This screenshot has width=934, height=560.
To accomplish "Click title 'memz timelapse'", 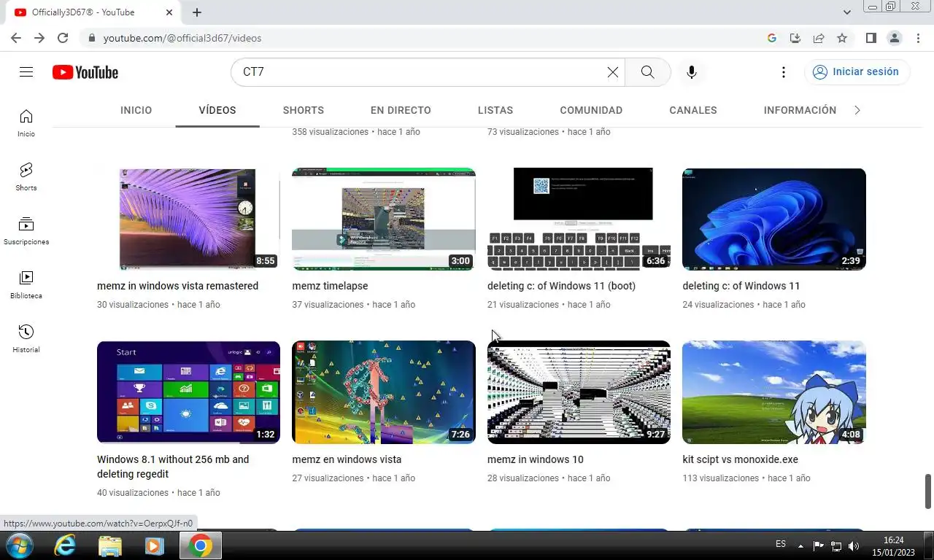I will [x=330, y=286].
